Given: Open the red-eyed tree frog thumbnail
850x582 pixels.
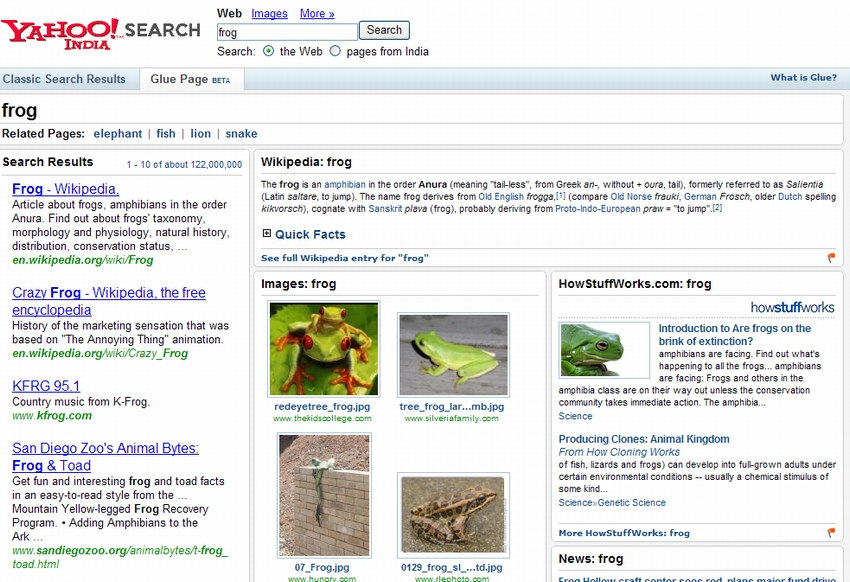Looking at the screenshot, I should coord(324,349).
